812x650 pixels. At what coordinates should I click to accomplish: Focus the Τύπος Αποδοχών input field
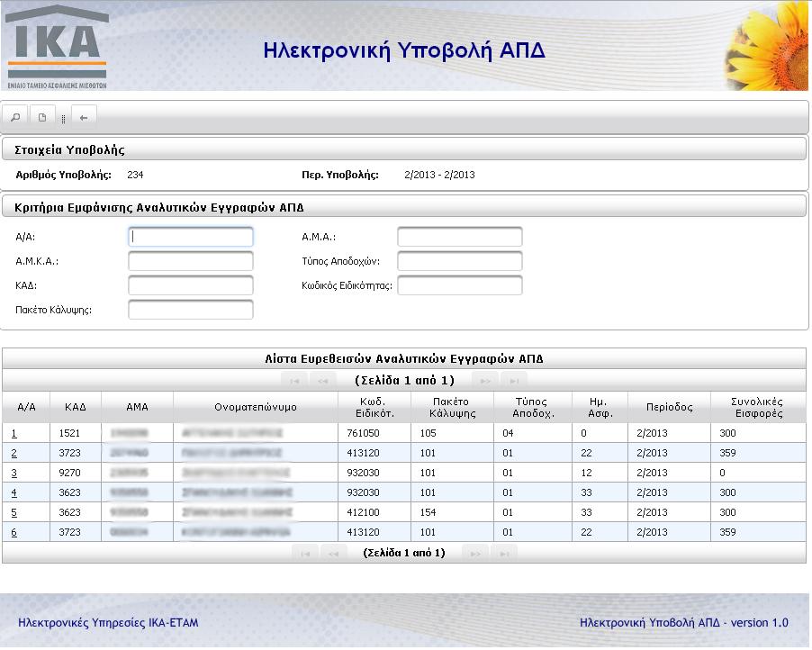tap(460, 261)
